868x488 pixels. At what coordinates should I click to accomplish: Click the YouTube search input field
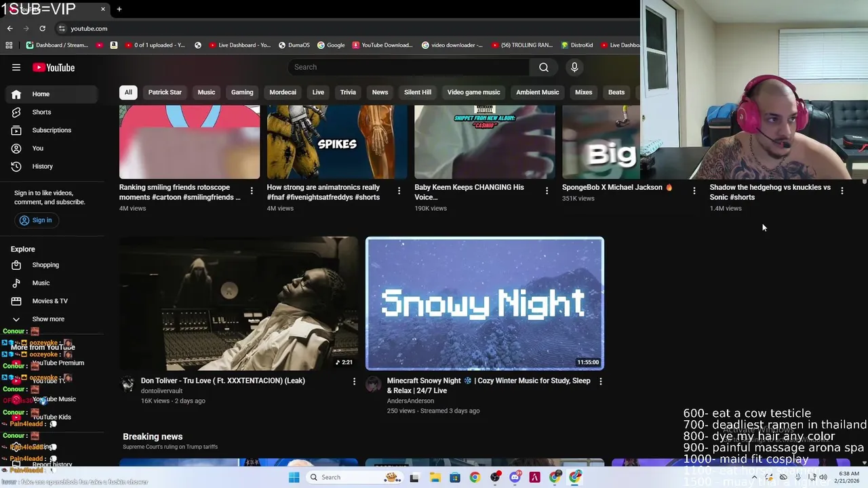pos(409,67)
